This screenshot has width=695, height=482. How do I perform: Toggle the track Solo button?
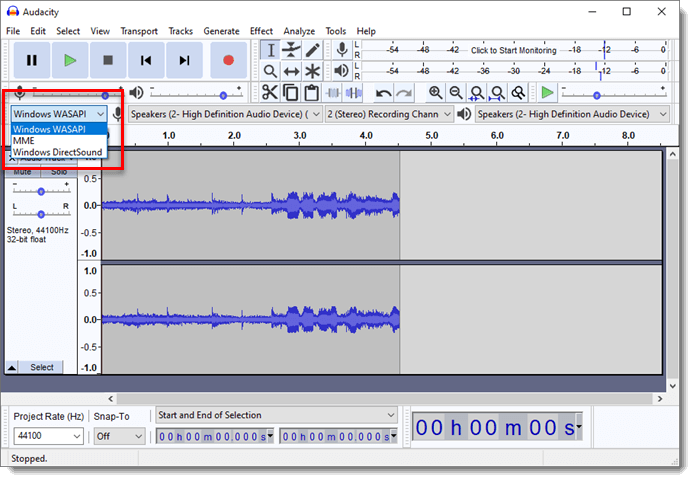tap(59, 172)
